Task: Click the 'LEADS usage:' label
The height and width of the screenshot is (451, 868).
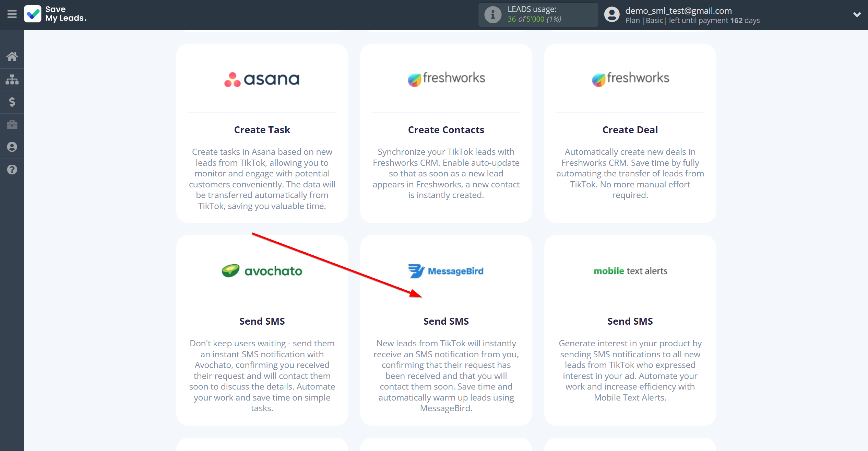Action: tap(532, 9)
